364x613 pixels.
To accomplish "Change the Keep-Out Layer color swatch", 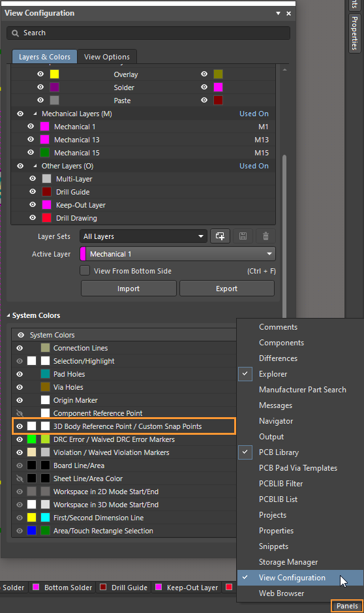I will (x=46, y=205).
